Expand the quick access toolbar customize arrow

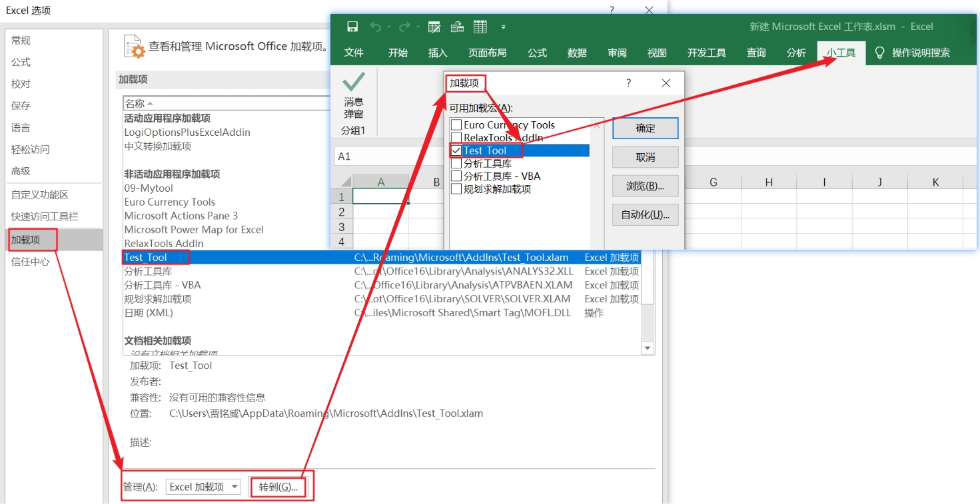click(x=504, y=27)
